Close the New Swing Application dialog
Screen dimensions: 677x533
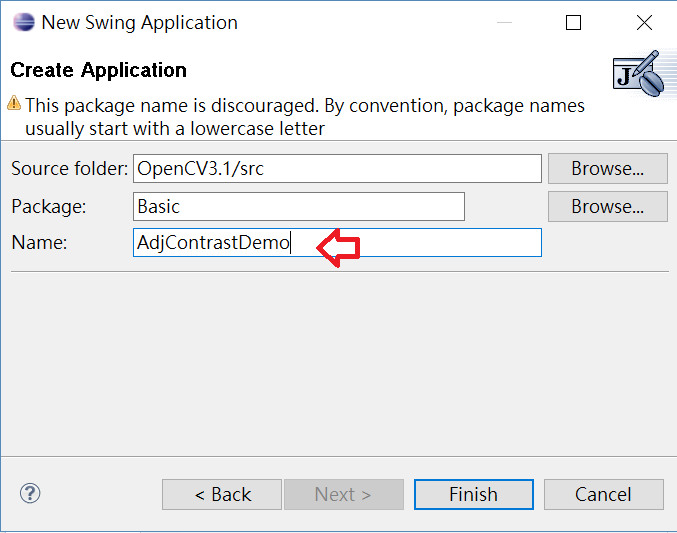[x=644, y=22]
